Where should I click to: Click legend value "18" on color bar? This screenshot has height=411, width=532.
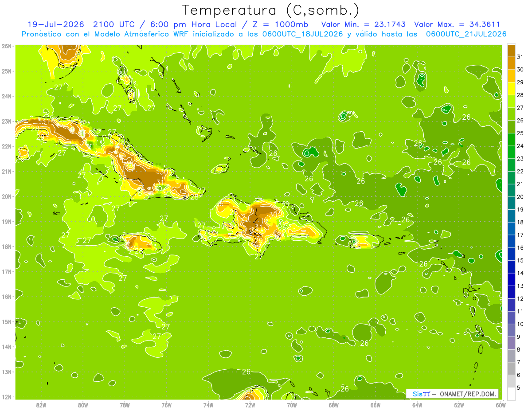pos(520,222)
